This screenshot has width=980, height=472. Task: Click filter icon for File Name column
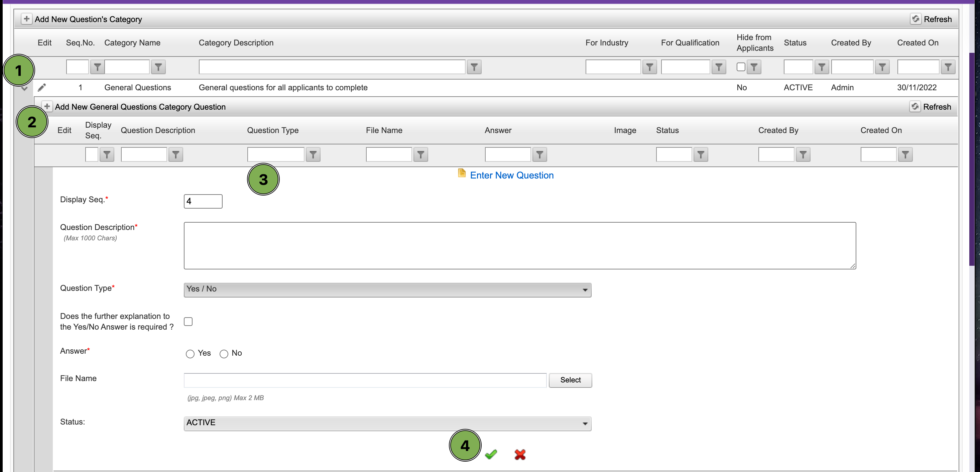tap(421, 155)
